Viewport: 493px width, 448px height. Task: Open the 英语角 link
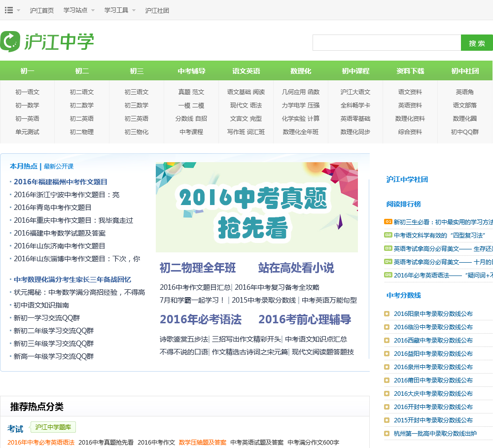pyautogui.click(x=465, y=92)
